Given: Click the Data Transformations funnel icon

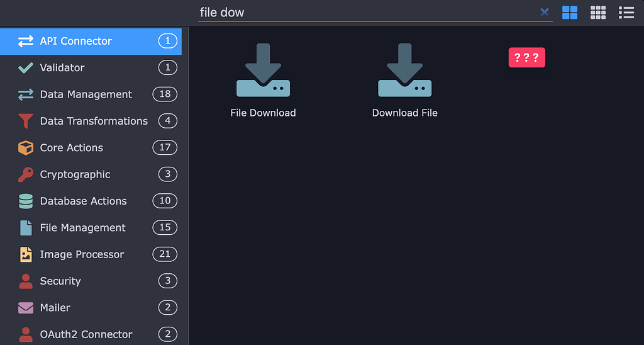Looking at the screenshot, I should [25, 121].
